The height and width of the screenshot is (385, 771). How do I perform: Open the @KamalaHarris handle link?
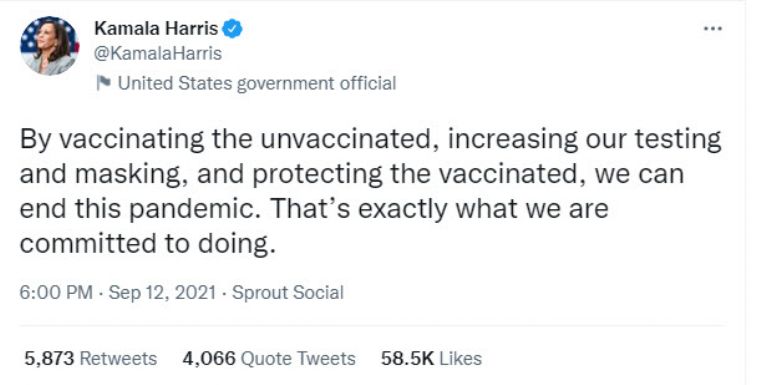pos(157,53)
